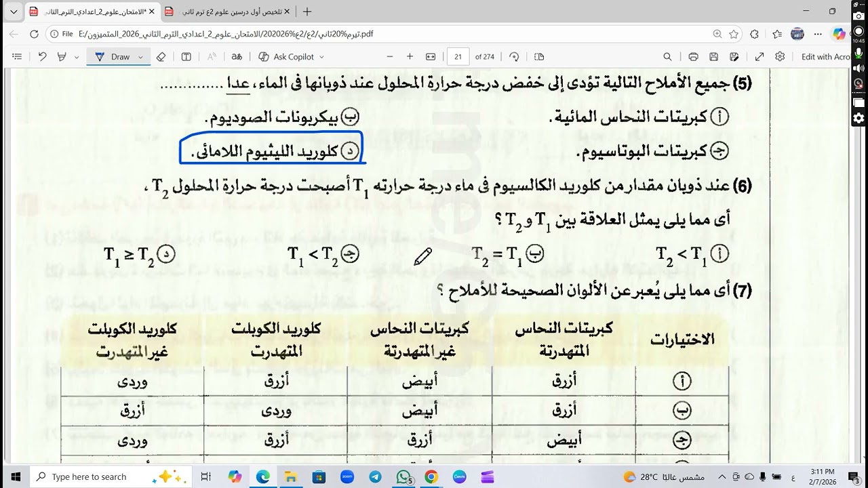Print the PDF document
The height and width of the screenshot is (488, 868).
point(693,57)
